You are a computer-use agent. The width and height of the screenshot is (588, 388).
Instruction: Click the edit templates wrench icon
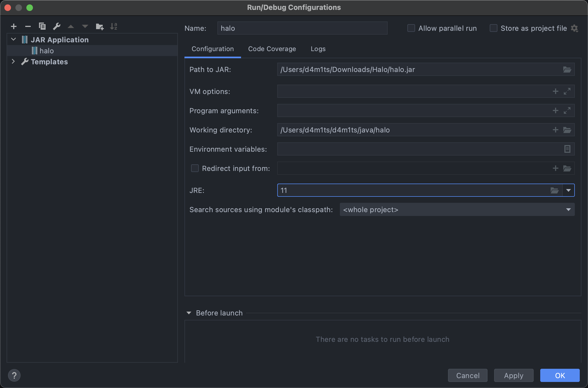pyautogui.click(x=57, y=26)
